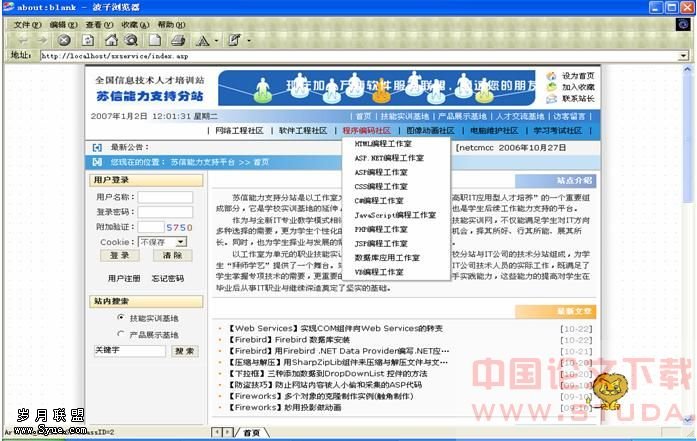The image size is (697, 441).
Task: Click the Print toolbar icon
Action: click(x=178, y=40)
